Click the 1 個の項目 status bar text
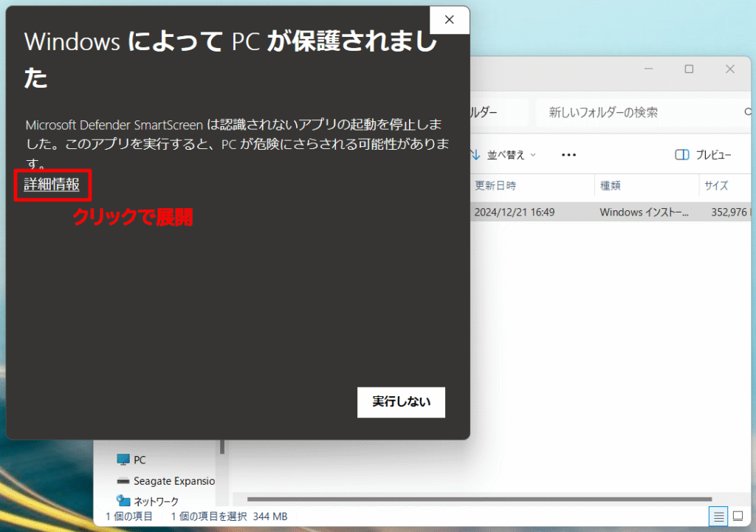756x532 pixels. coord(128,517)
